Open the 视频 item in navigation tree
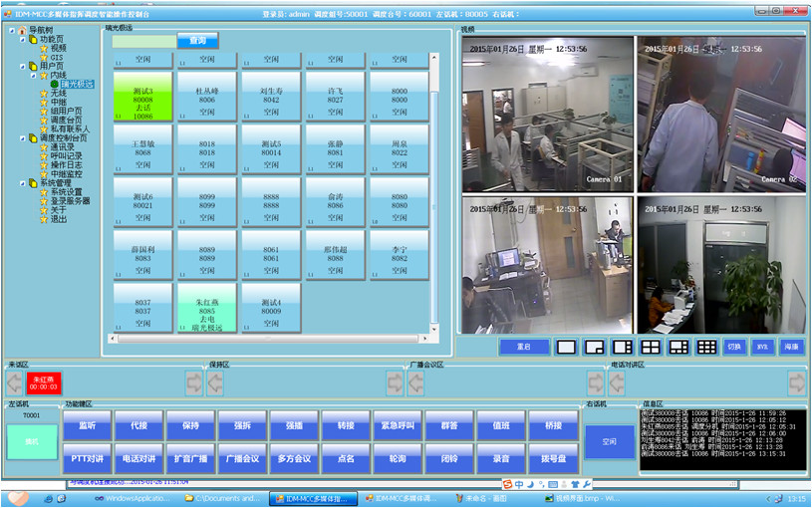 (59, 48)
